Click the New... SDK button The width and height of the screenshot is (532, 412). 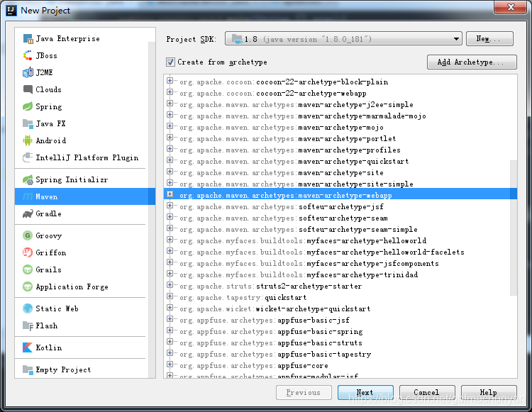click(x=489, y=39)
